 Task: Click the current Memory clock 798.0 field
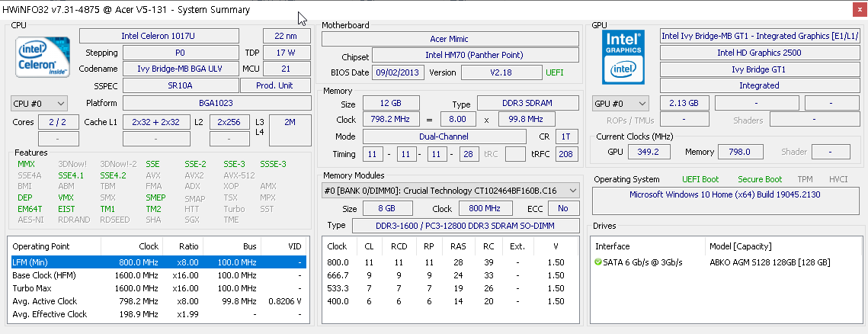(x=740, y=152)
